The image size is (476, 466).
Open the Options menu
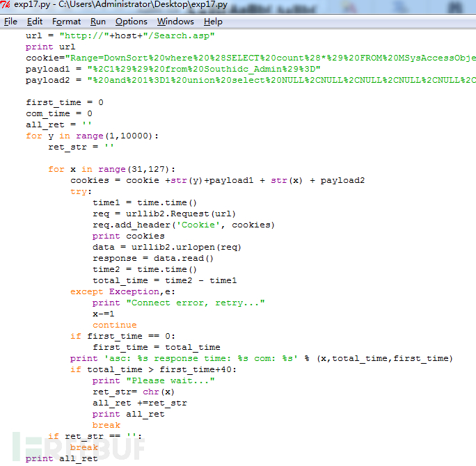click(x=131, y=22)
